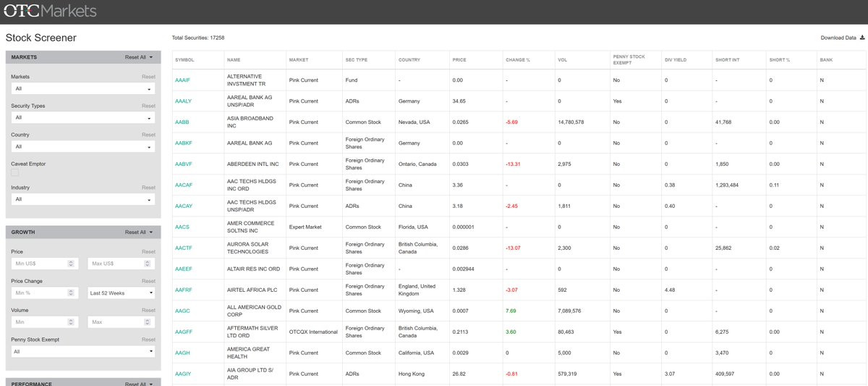Open the AABB symbol link
The height and width of the screenshot is (386, 868).
pyautogui.click(x=182, y=122)
